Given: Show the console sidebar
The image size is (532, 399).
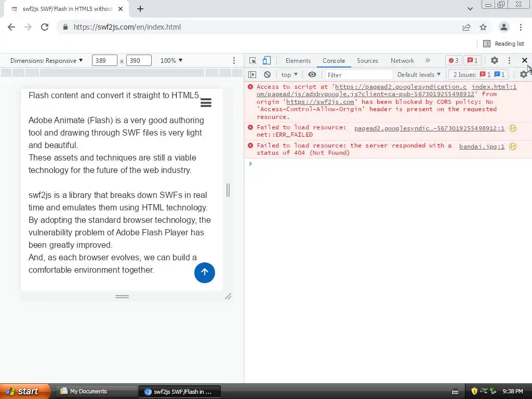Looking at the screenshot, I should coord(252,75).
